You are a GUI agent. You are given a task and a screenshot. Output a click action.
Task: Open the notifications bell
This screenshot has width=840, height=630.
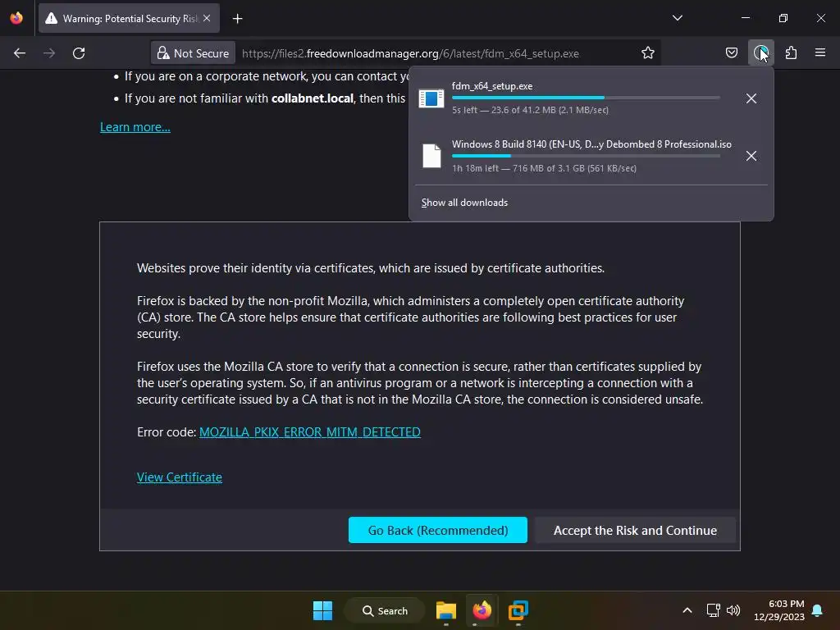[817, 610]
